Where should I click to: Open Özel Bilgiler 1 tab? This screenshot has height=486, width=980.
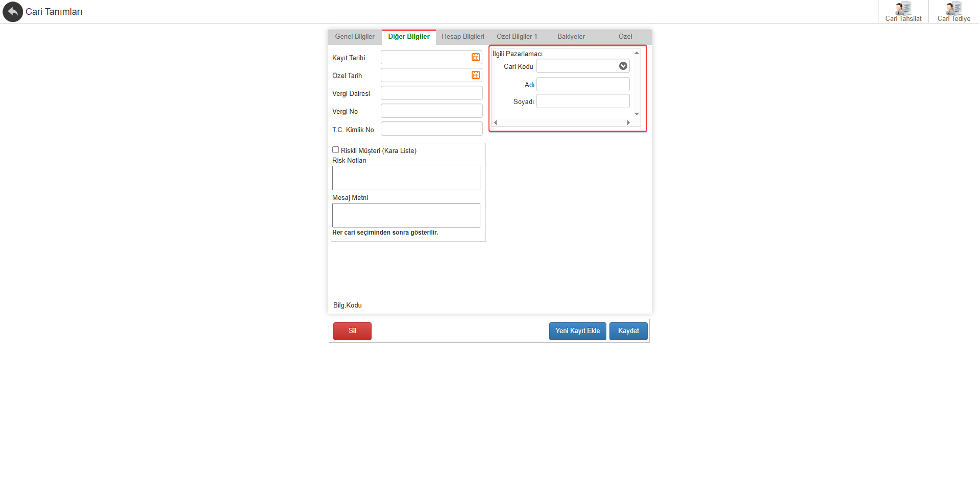coord(517,37)
